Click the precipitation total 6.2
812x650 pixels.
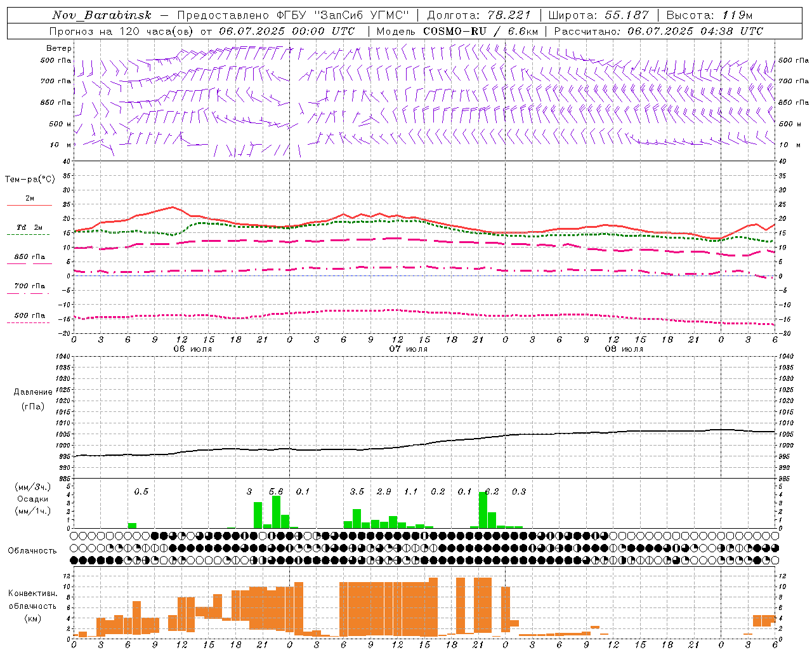point(492,491)
